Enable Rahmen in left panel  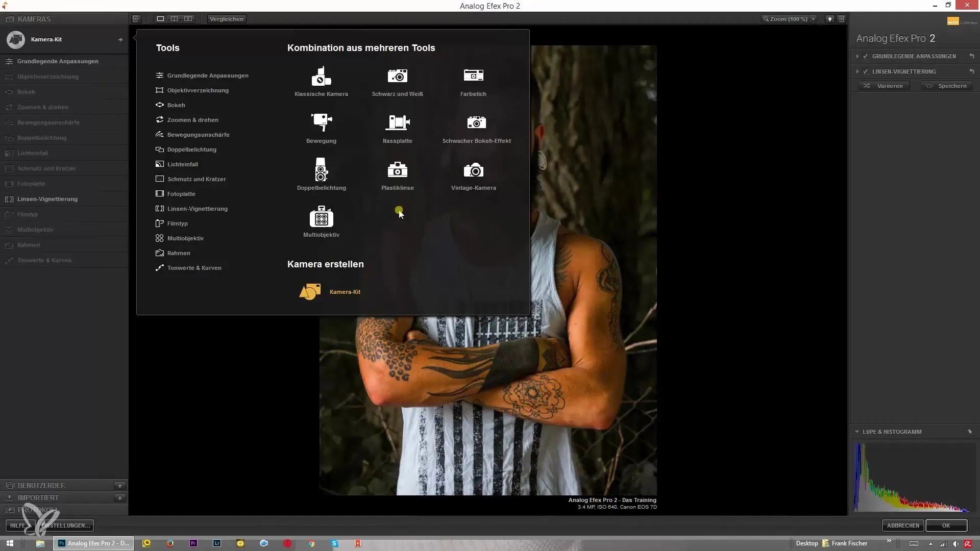click(x=64, y=245)
